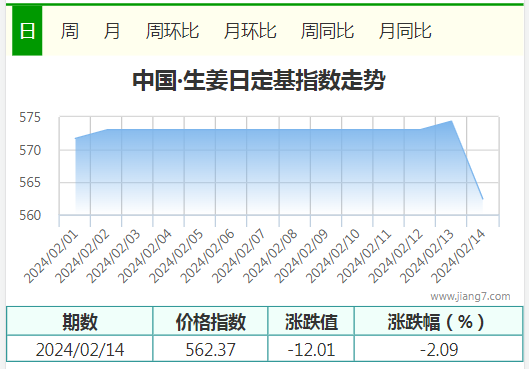529x369 pixels.
Task: Click the data point at 2024/02/14
Action: [482, 199]
